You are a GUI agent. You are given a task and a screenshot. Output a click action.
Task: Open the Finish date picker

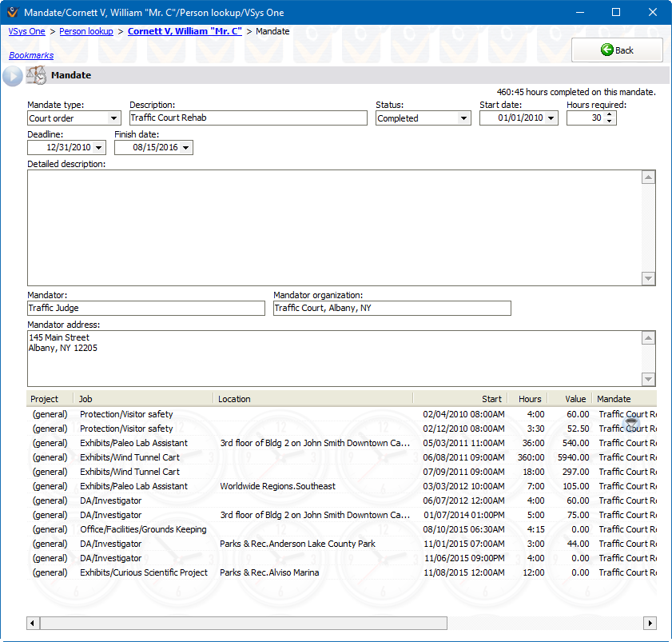(185, 147)
